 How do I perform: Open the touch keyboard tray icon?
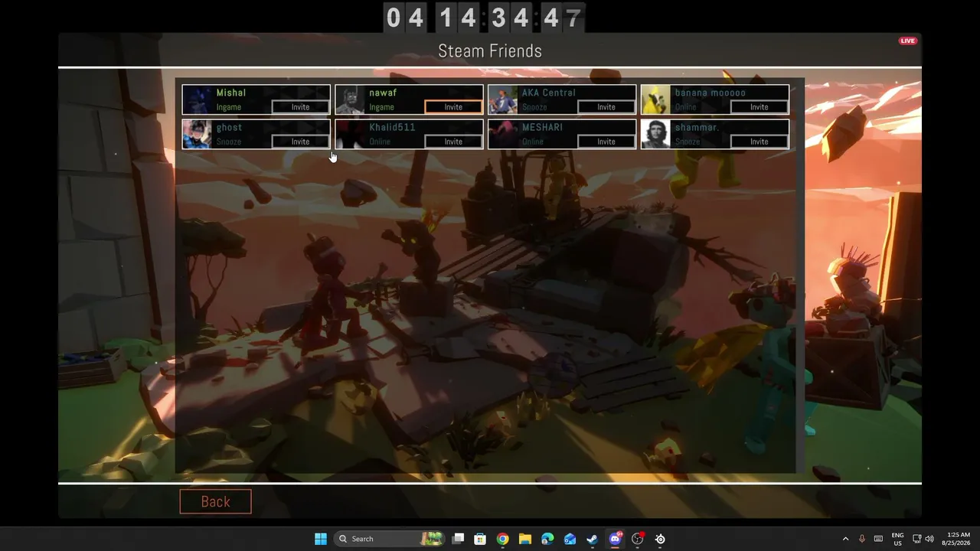pos(878,539)
